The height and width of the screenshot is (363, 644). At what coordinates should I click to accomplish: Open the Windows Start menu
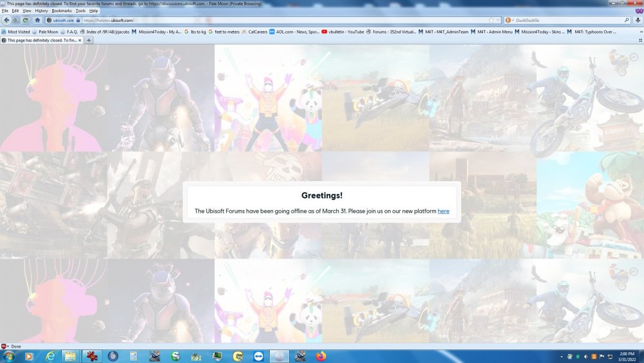(x=8, y=357)
